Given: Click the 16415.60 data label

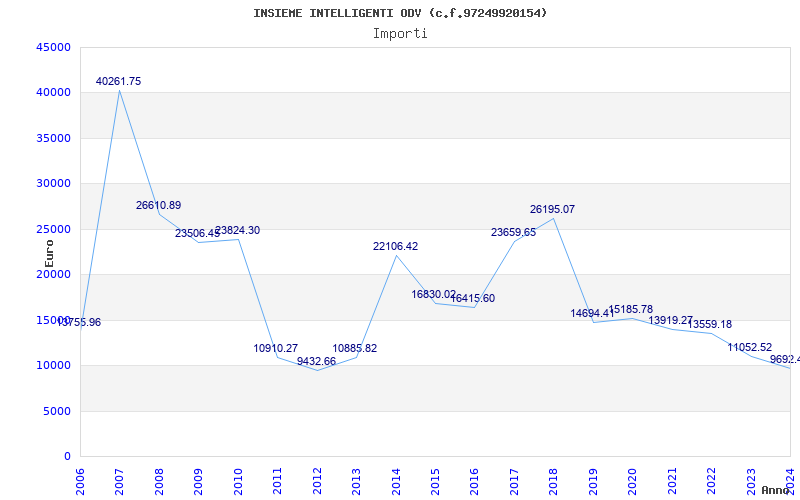Looking at the screenshot, I should (x=472, y=298).
